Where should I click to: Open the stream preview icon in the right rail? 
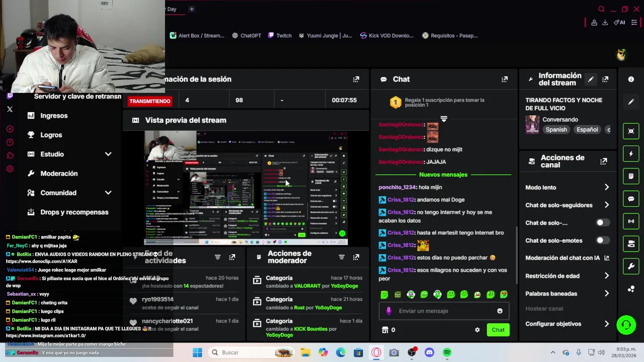(x=631, y=131)
